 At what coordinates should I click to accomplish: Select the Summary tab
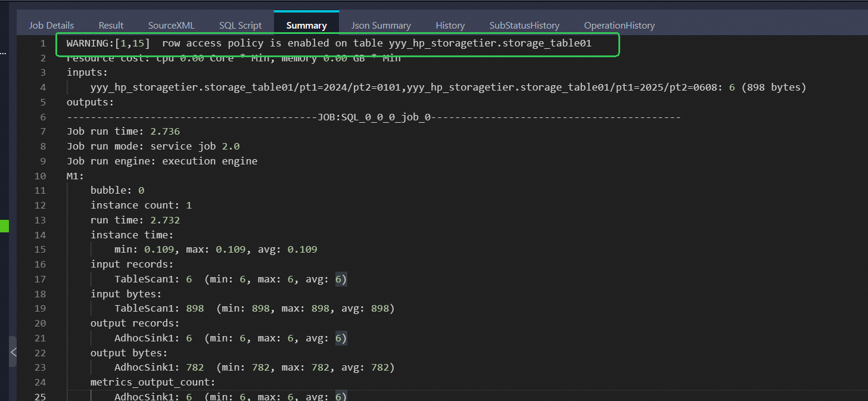coord(306,25)
